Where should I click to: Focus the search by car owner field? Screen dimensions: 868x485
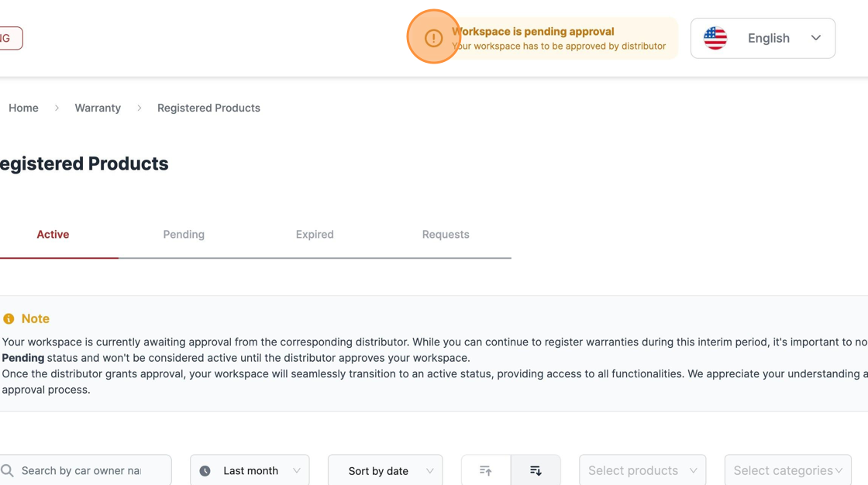pyautogui.click(x=86, y=470)
